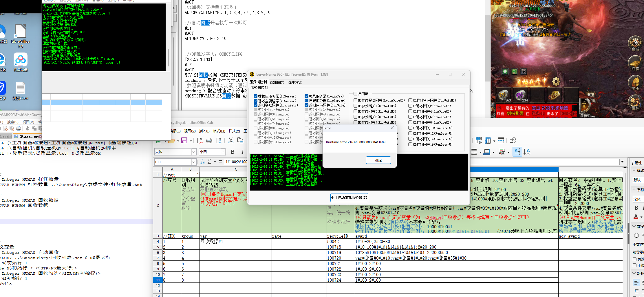Switch to 清理数据 tab
Screen dimensions: 644x297
click(x=294, y=82)
